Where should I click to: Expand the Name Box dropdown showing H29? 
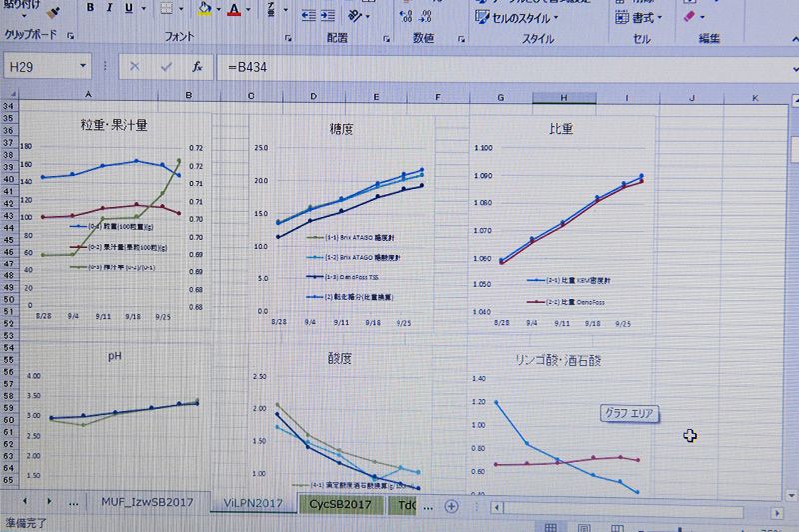84,67
